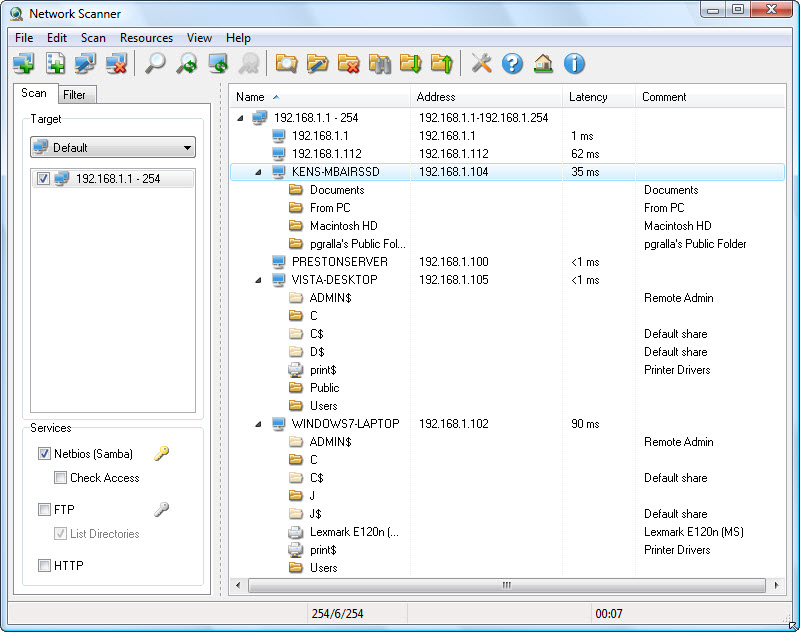Open the About dialog via the info icon
This screenshot has width=800, height=632.
pyautogui.click(x=574, y=62)
